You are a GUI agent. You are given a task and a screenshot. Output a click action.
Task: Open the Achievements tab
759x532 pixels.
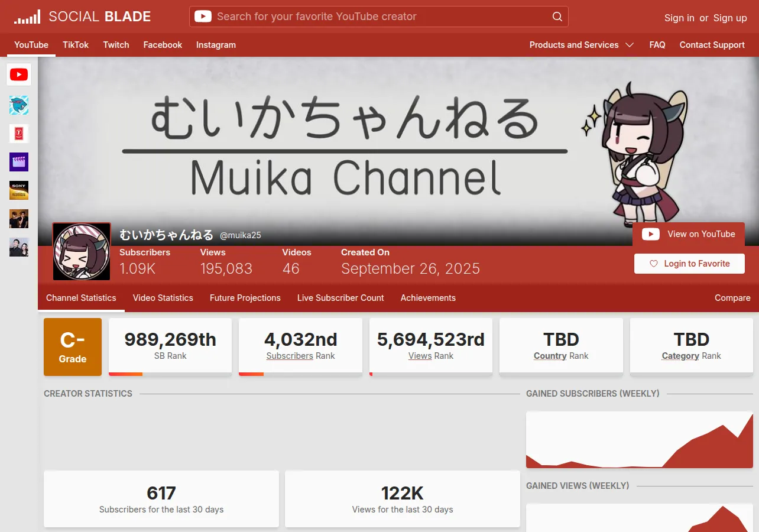pos(428,298)
